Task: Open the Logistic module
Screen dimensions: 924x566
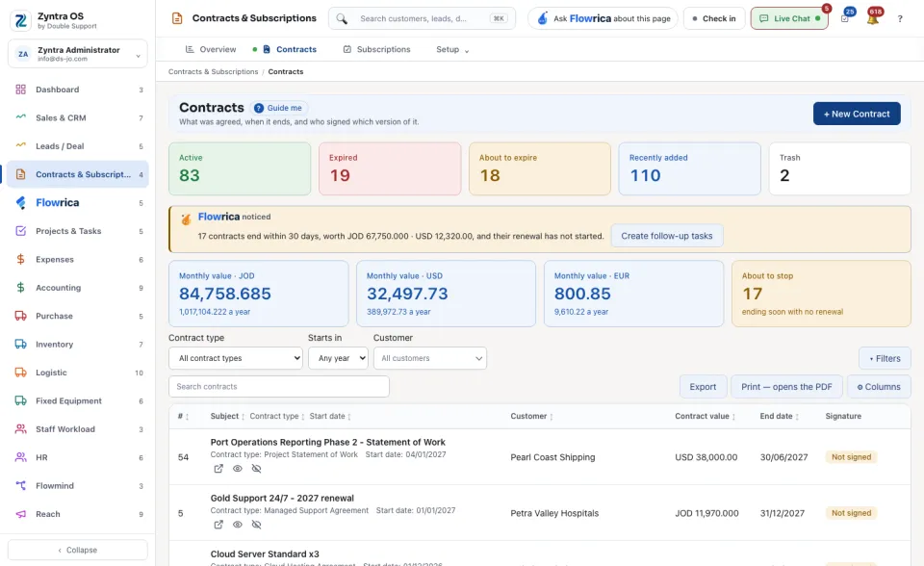Action: click(x=78, y=373)
